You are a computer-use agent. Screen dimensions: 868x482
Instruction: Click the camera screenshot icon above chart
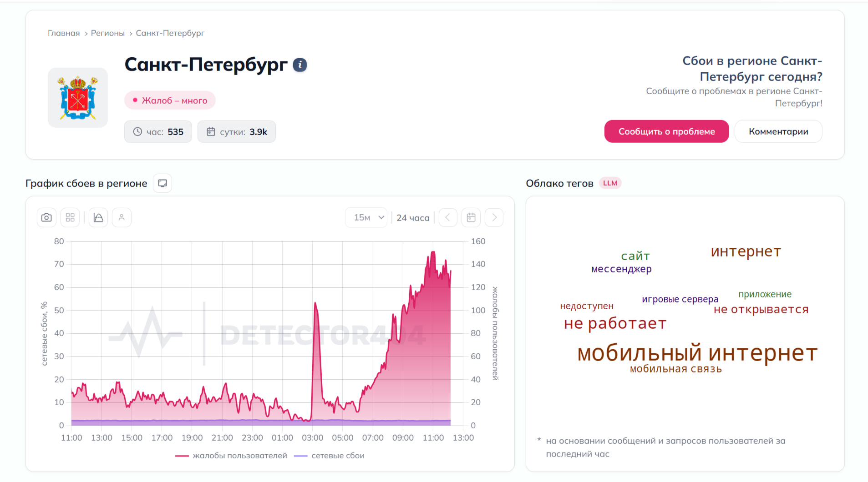click(46, 218)
